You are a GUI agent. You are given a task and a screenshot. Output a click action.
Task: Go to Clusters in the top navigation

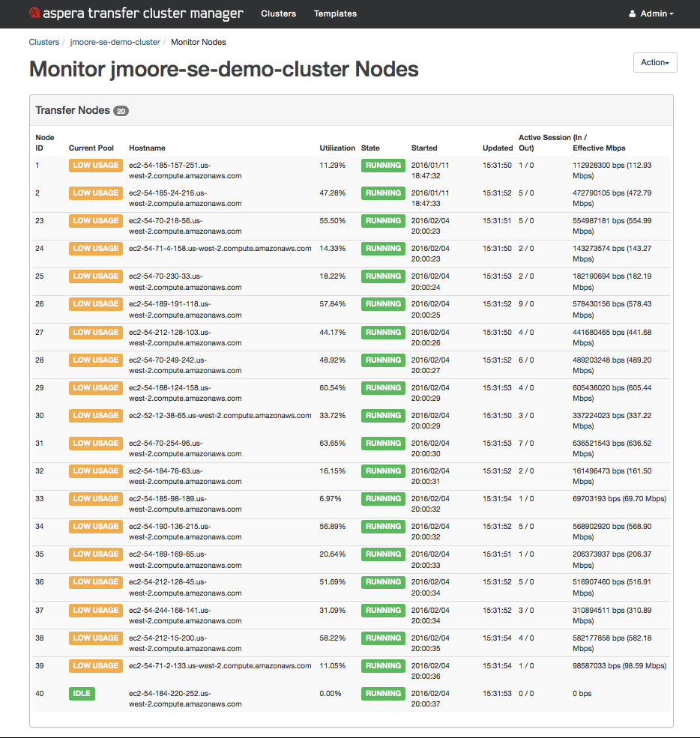(279, 13)
